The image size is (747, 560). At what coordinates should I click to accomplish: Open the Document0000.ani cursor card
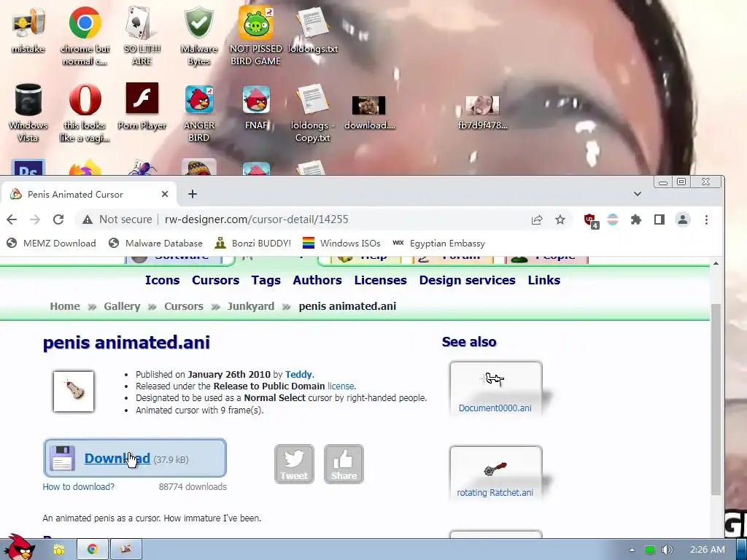coord(495,389)
